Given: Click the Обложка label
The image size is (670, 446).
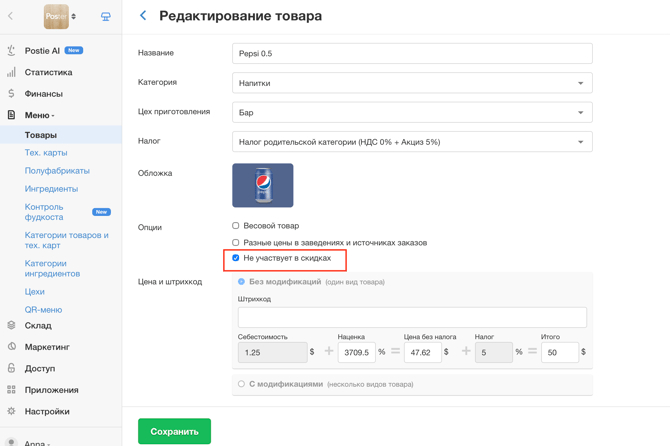Looking at the screenshot, I should click(x=155, y=173).
